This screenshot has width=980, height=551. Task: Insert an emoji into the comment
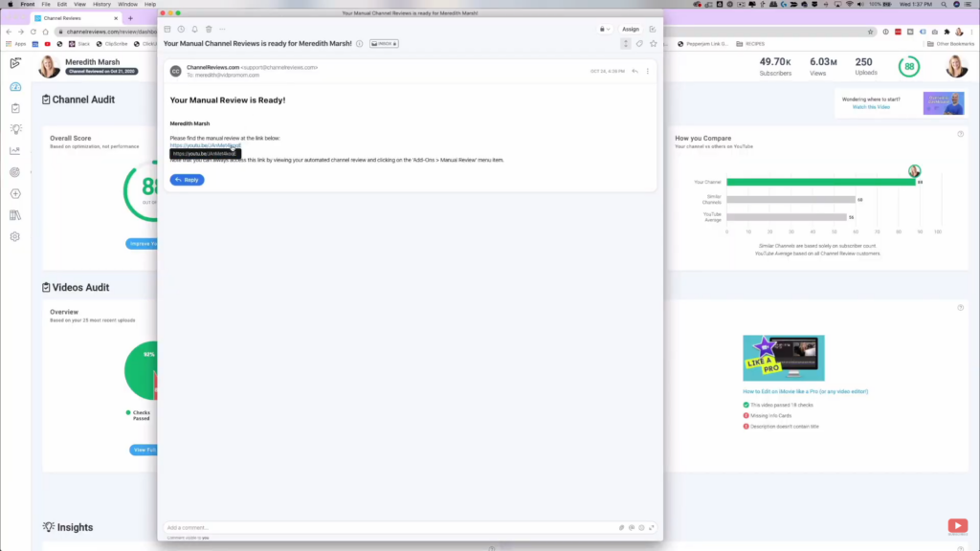[x=641, y=528]
